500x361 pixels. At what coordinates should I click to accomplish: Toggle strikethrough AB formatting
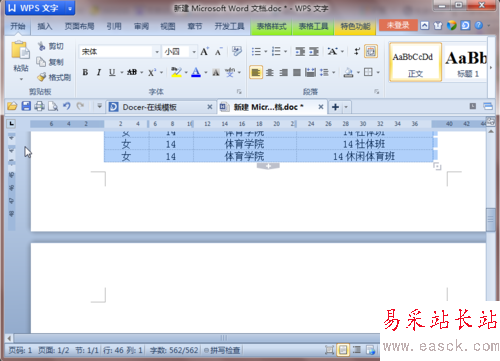click(x=132, y=72)
